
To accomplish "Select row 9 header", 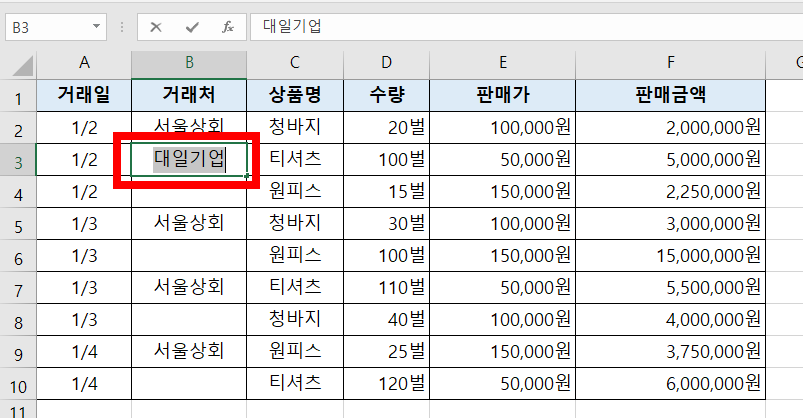I will pyautogui.click(x=18, y=352).
